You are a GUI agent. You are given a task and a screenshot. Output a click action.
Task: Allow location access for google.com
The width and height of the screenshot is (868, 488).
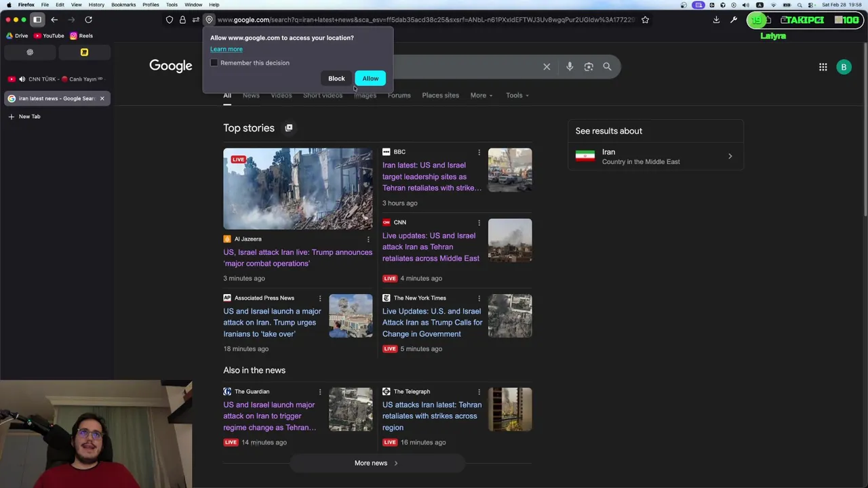tap(370, 79)
